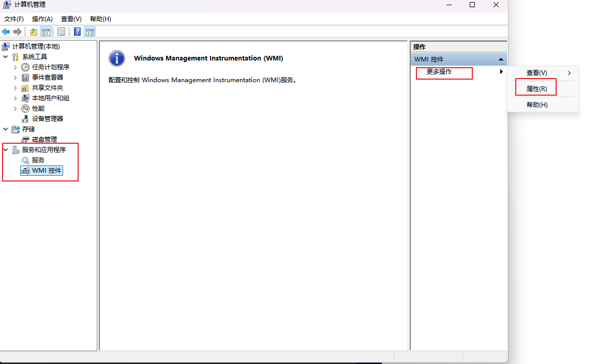Click the 事件查看器 icon in tree

25,78
